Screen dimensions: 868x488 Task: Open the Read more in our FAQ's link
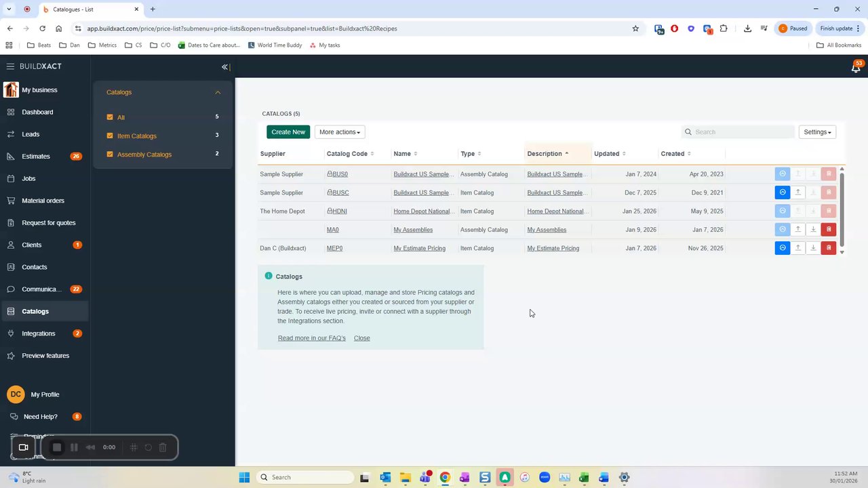point(311,338)
